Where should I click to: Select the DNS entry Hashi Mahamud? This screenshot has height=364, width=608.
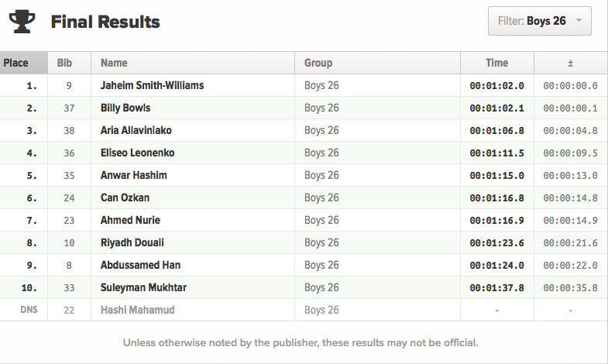[137, 310]
